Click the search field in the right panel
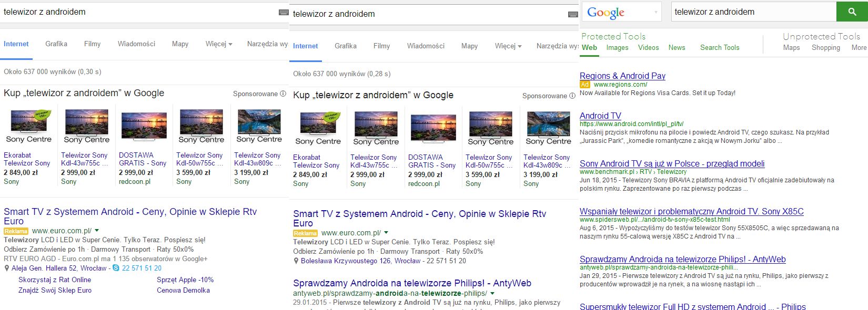Screen dimensions: 868x310 (x=753, y=12)
